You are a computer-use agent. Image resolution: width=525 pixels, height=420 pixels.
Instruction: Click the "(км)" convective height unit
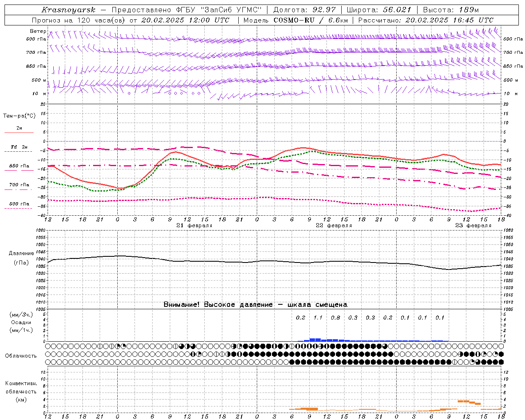(21, 399)
